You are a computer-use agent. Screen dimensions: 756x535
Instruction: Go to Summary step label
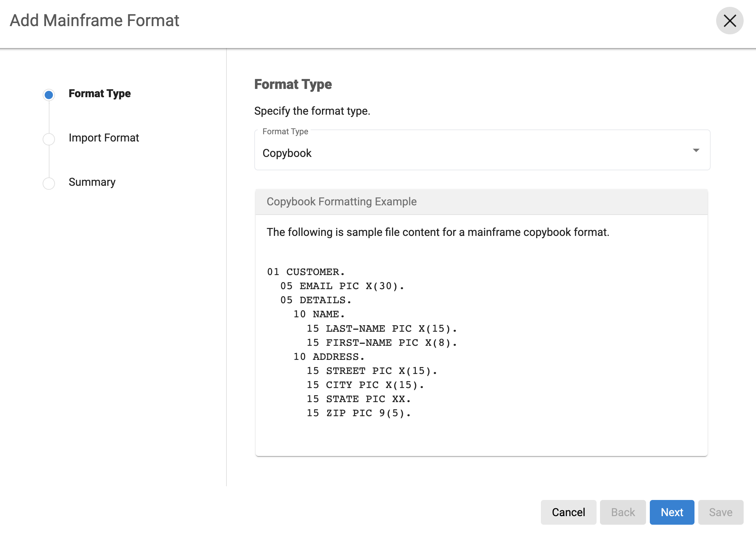click(x=92, y=182)
